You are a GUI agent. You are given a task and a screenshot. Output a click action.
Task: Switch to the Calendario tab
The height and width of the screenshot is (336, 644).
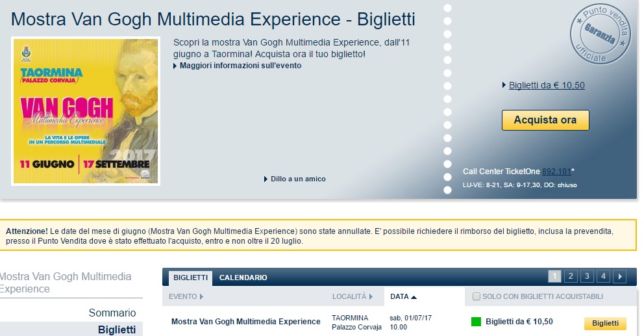(243, 278)
